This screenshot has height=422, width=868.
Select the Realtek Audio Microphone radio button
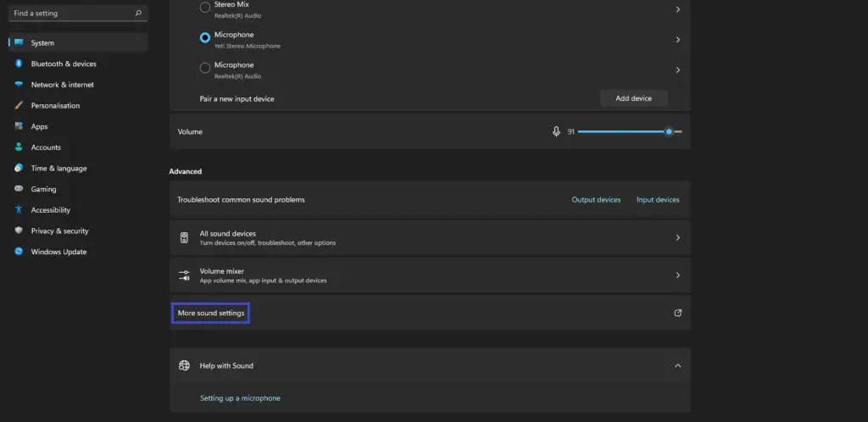pos(205,68)
